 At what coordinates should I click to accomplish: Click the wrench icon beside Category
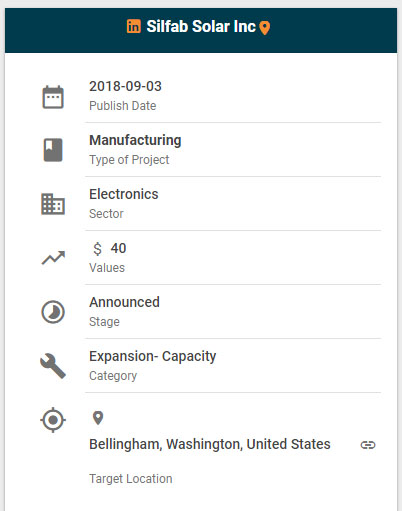(53, 366)
